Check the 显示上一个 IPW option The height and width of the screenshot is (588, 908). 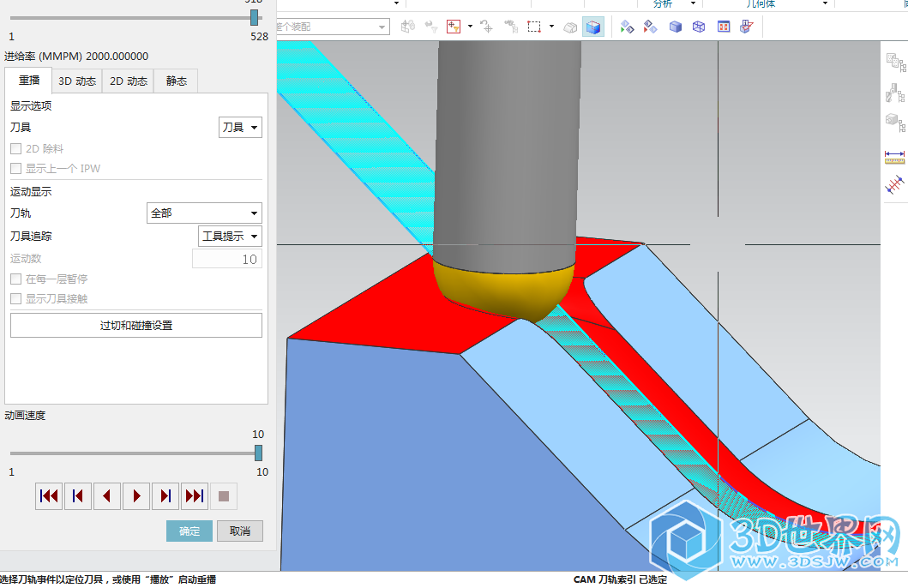pyautogui.click(x=16, y=168)
